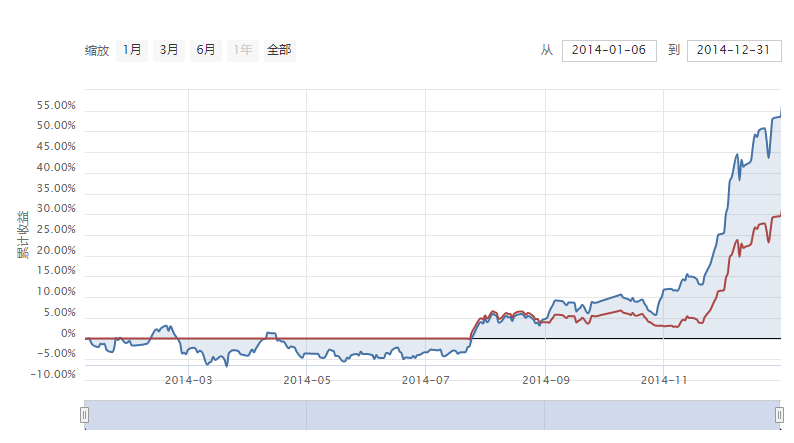Click the end date field 2014-12-31
794x443 pixels.
(733, 51)
